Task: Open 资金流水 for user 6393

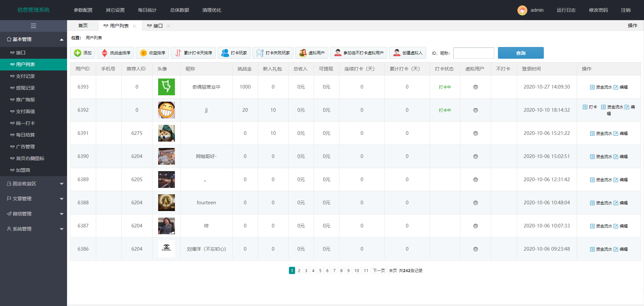Action: click(601, 87)
